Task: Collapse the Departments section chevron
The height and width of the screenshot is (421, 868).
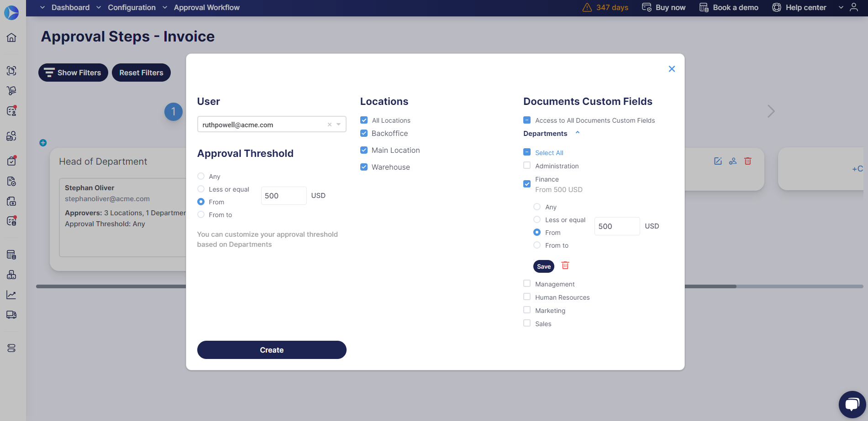Action: pyautogui.click(x=578, y=132)
